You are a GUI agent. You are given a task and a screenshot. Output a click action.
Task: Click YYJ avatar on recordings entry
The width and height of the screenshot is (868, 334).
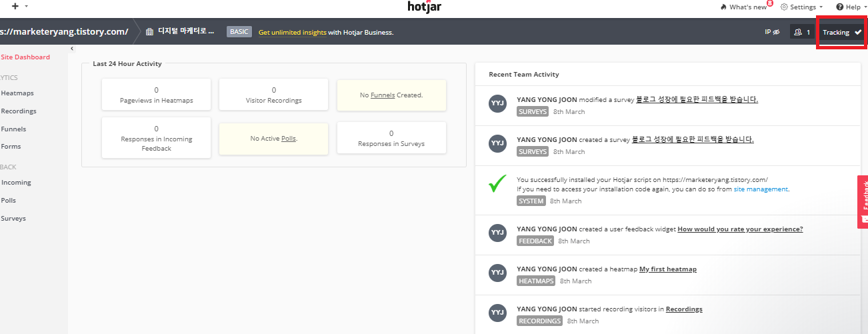(x=498, y=313)
